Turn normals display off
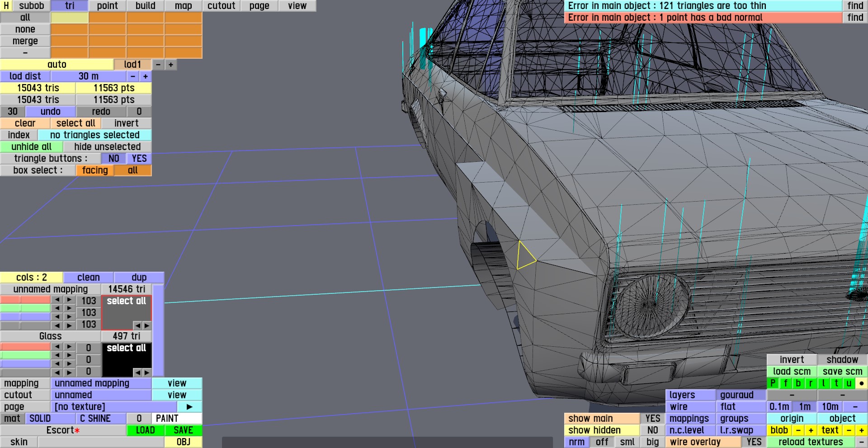Screen dimensions: 868x448 pyautogui.click(x=602, y=442)
